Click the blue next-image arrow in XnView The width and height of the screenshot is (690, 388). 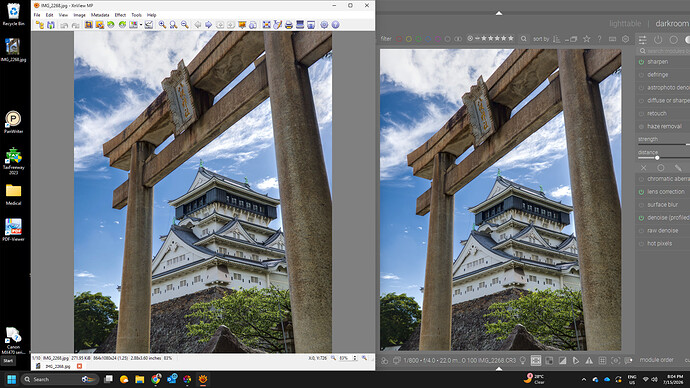[209, 25]
